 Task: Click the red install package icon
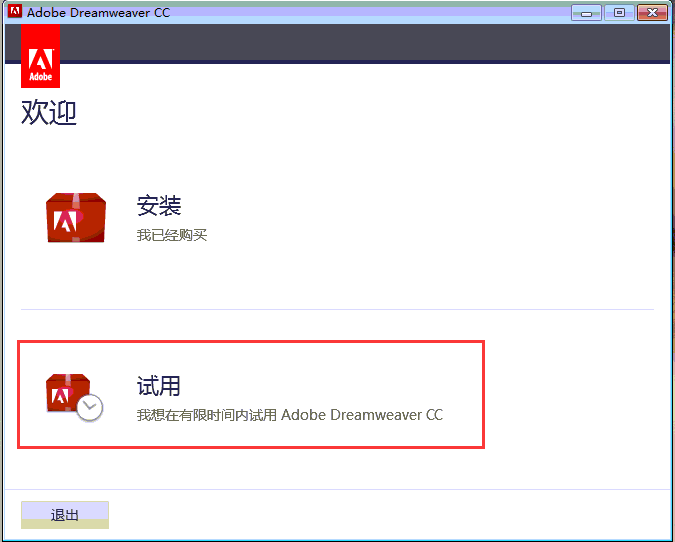tap(76, 217)
